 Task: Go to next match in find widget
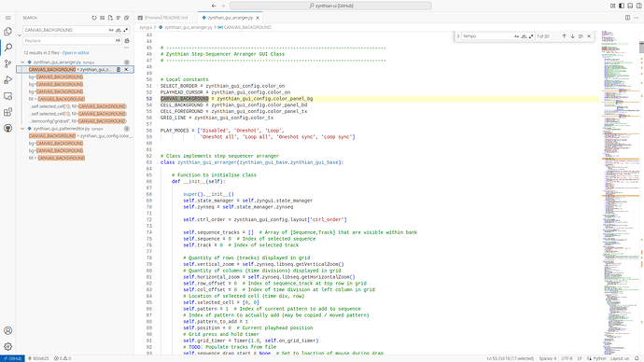pyautogui.click(x=572, y=36)
